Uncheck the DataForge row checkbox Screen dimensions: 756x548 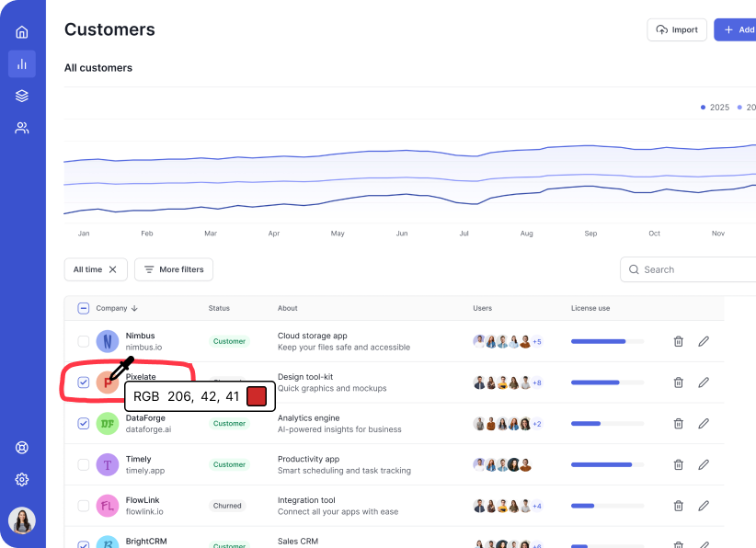point(84,424)
